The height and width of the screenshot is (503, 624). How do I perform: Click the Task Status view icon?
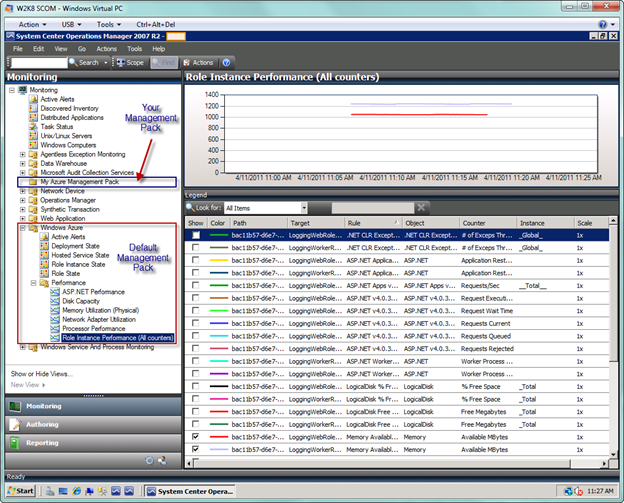33,127
